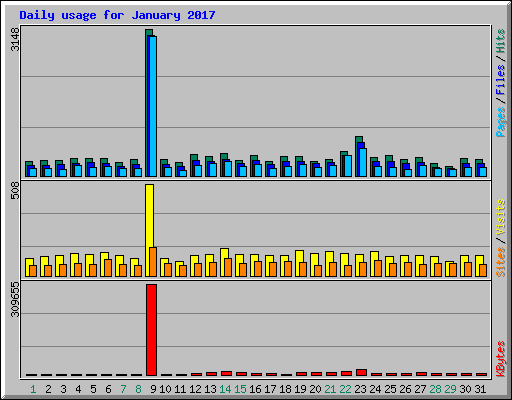The image size is (512, 400).
Task: Click day label 28 on the axis
Action: point(435,389)
